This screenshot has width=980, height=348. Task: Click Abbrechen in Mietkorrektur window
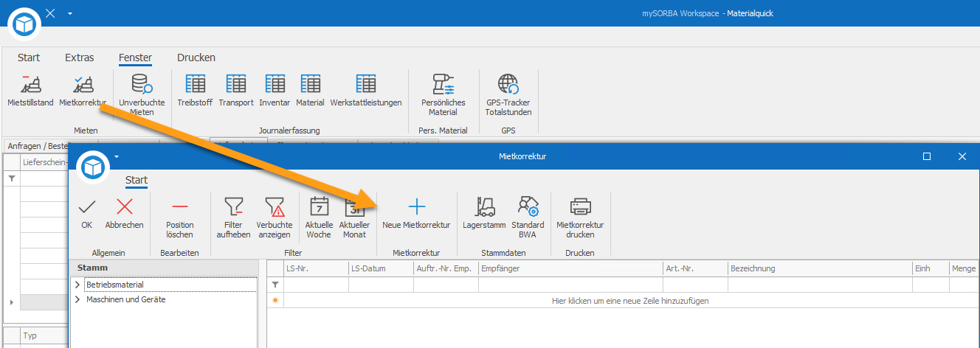pyautogui.click(x=125, y=213)
